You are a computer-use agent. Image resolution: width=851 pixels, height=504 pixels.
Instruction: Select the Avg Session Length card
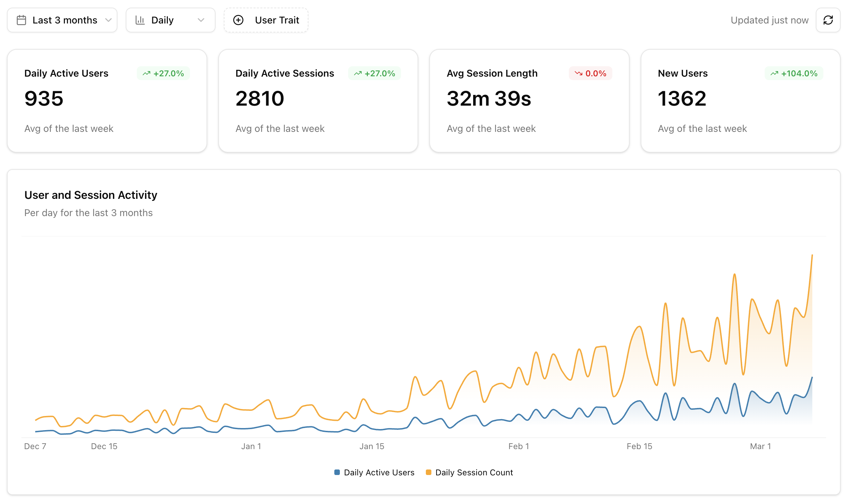point(529,101)
